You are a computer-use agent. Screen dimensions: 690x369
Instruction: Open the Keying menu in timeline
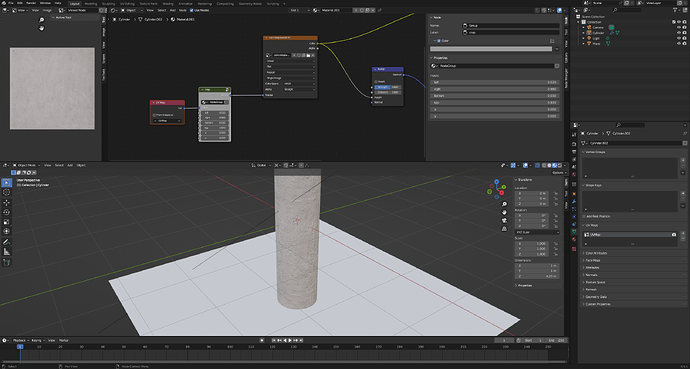point(37,340)
